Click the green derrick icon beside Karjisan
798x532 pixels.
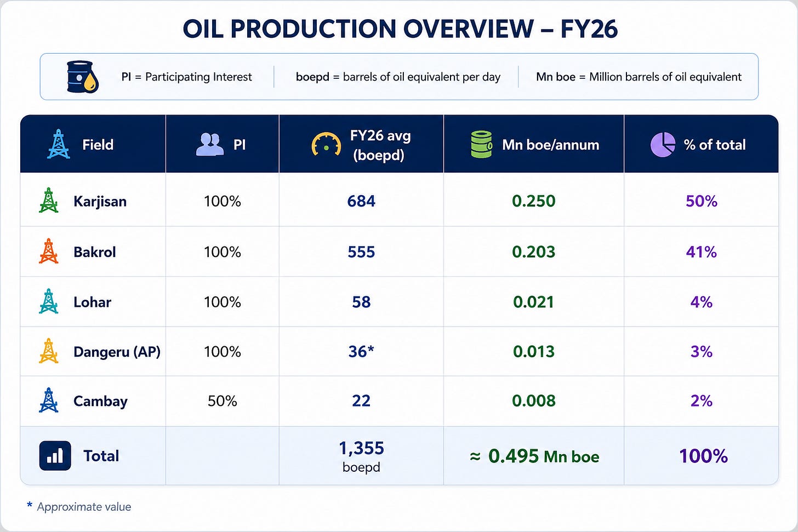(x=49, y=201)
